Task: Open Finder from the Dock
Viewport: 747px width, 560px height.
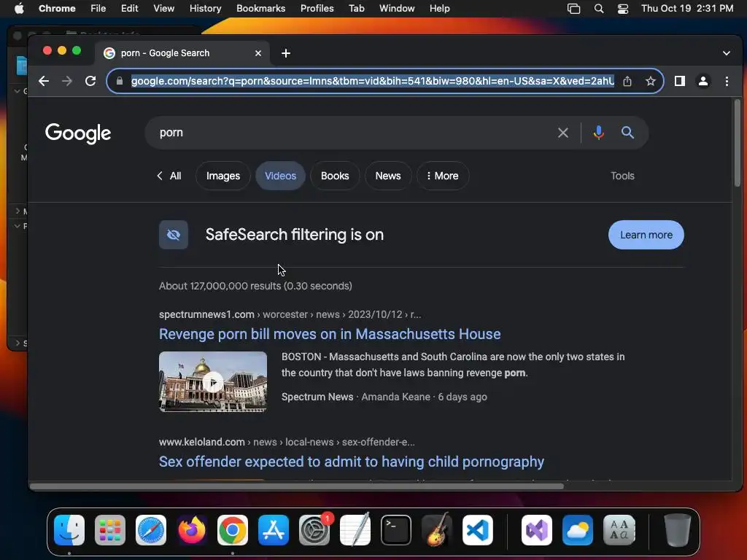Action: click(69, 530)
